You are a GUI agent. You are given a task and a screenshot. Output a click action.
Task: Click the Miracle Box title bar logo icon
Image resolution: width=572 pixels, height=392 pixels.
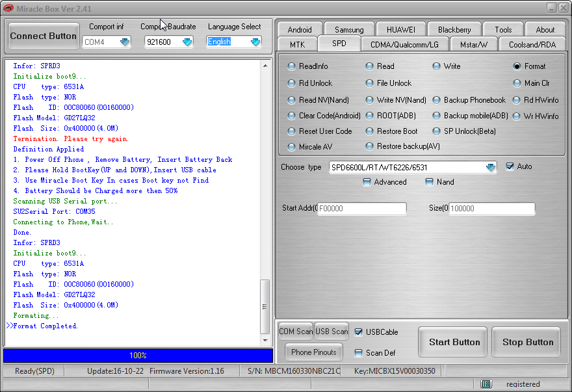coord(8,8)
